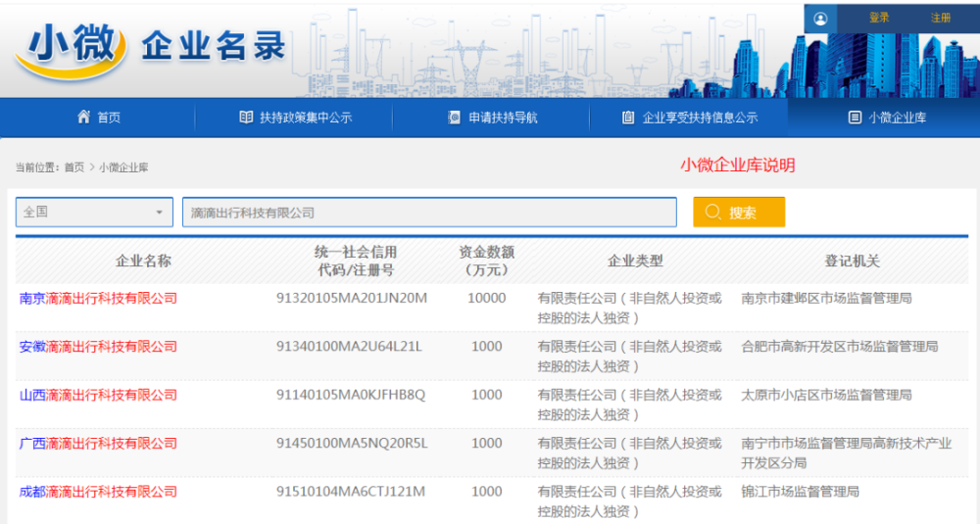Open 广西滴滴出行科技有限公司 entry
Screen dimensions: 980x524
[98, 444]
